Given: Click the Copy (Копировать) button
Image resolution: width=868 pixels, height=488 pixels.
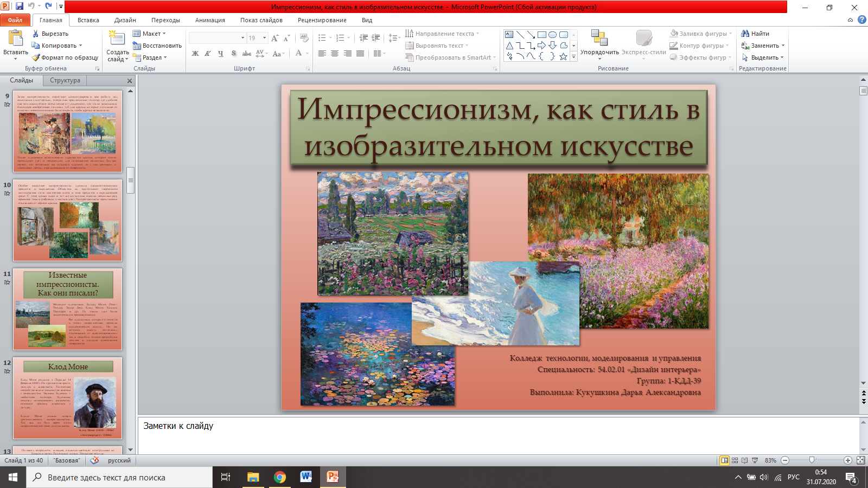Looking at the screenshot, I should [x=57, y=46].
